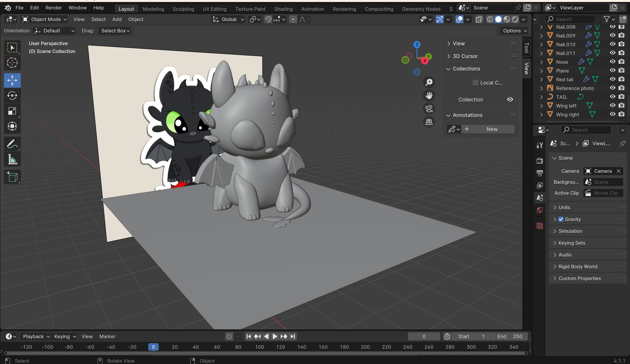Enable the Local Collections checkbox
This screenshot has height=364, width=630.
(475, 83)
